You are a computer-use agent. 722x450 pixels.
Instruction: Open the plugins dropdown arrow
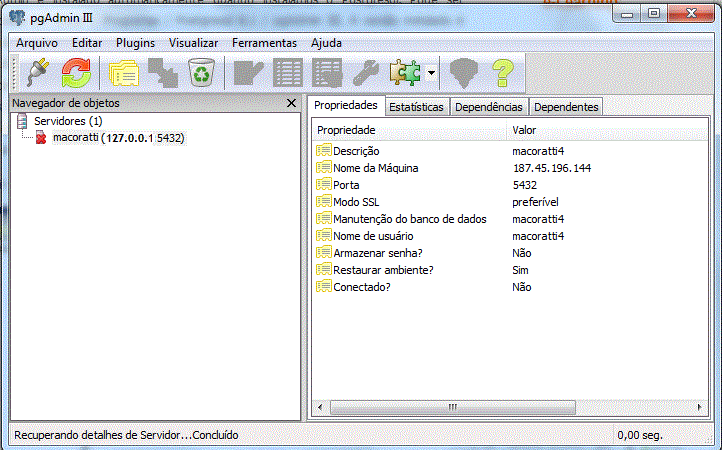[431, 73]
